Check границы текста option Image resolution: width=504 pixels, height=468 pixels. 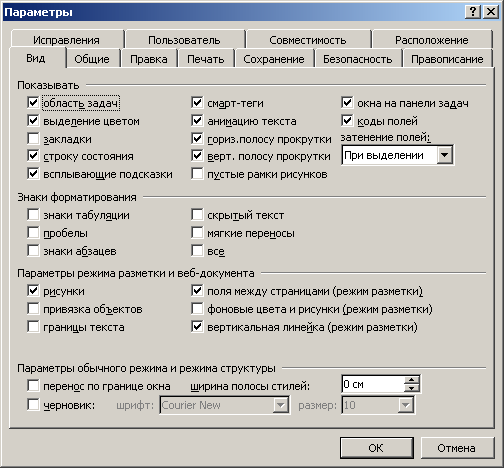coord(33,326)
